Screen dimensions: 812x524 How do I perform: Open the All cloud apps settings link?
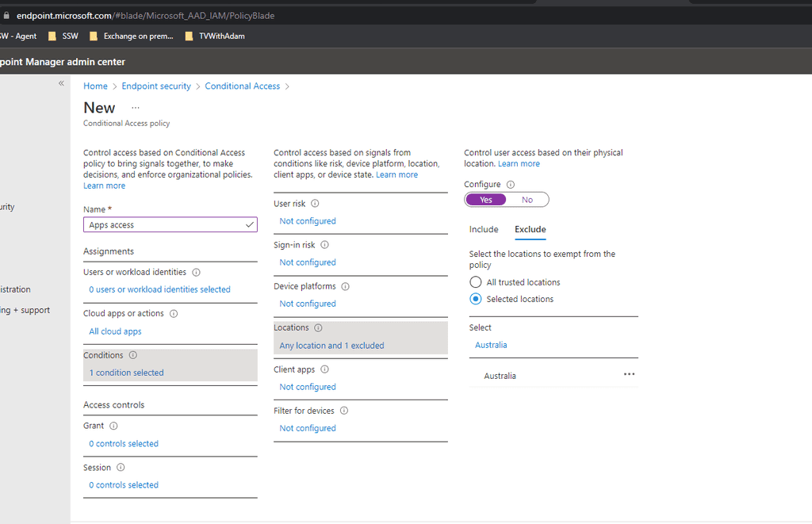(114, 331)
